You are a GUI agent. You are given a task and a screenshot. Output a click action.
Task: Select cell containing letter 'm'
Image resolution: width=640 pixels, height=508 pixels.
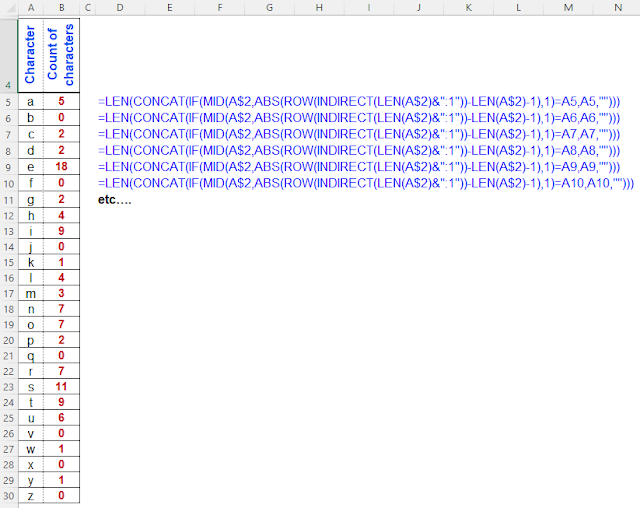click(31, 293)
